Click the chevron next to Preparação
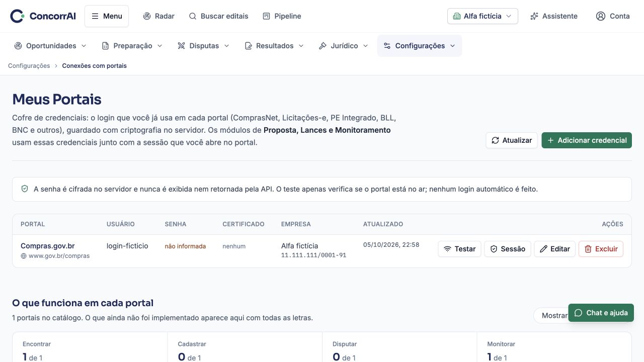The width and height of the screenshot is (644, 362). [x=159, y=46]
